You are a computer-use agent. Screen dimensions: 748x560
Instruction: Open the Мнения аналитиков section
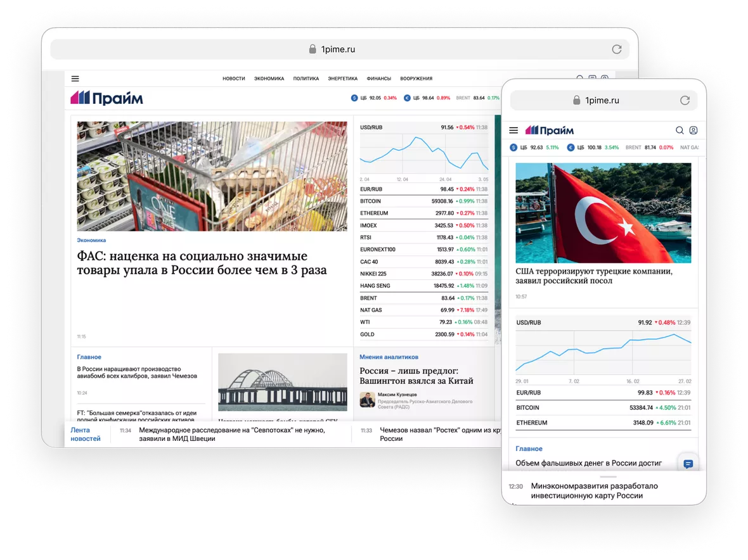pos(389,357)
